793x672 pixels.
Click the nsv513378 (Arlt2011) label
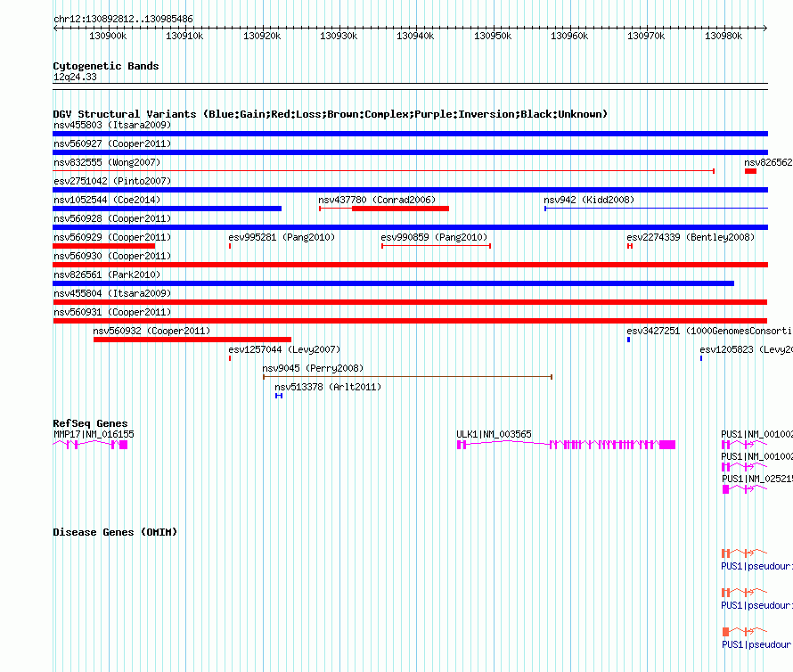328,387
